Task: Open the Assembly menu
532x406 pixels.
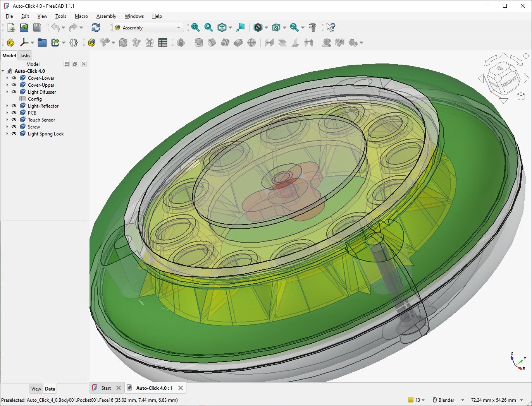Action: [x=106, y=16]
